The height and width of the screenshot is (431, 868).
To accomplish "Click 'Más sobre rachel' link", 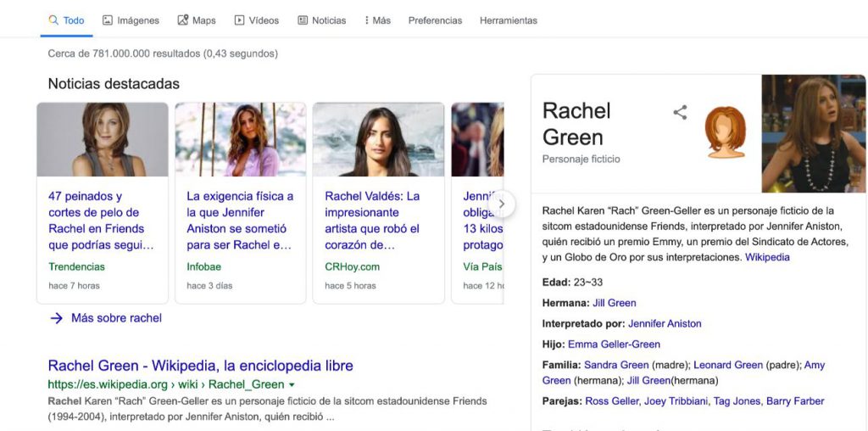I will click(116, 318).
